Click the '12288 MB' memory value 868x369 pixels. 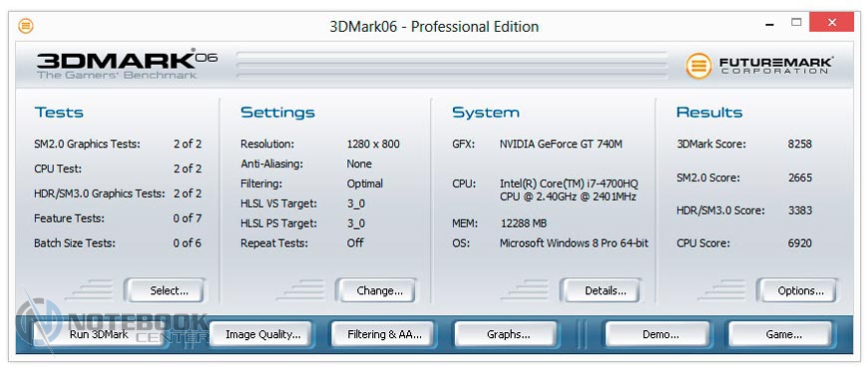pyautogui.click(x=523, y=223)
